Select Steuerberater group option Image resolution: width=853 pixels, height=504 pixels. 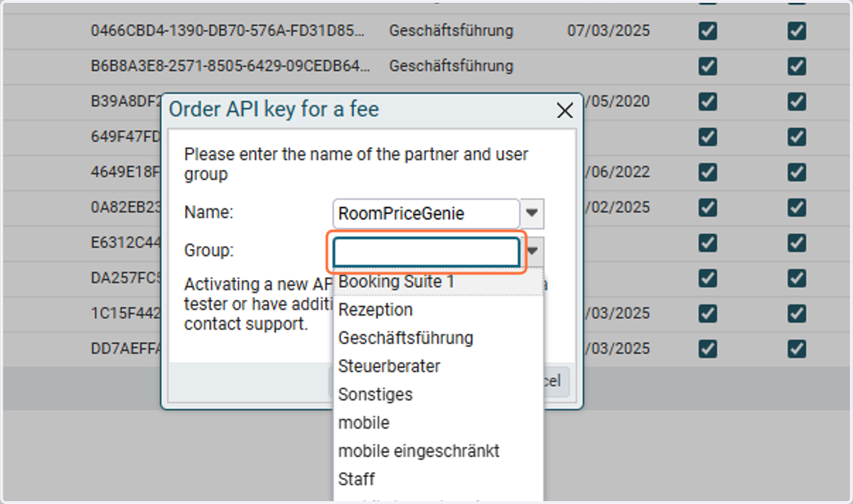pos(439,366)
